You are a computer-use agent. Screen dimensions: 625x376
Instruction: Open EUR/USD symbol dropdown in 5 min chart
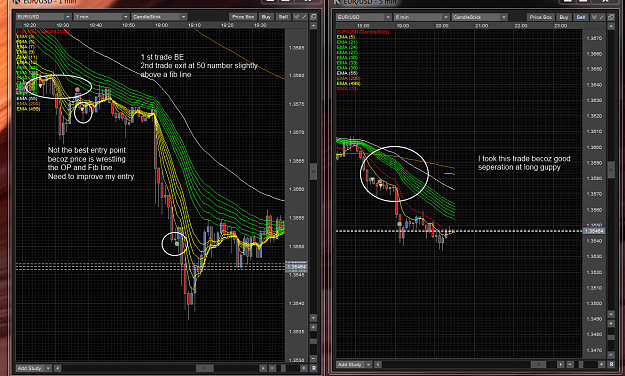pyautogui.click(x=364, y=17)
